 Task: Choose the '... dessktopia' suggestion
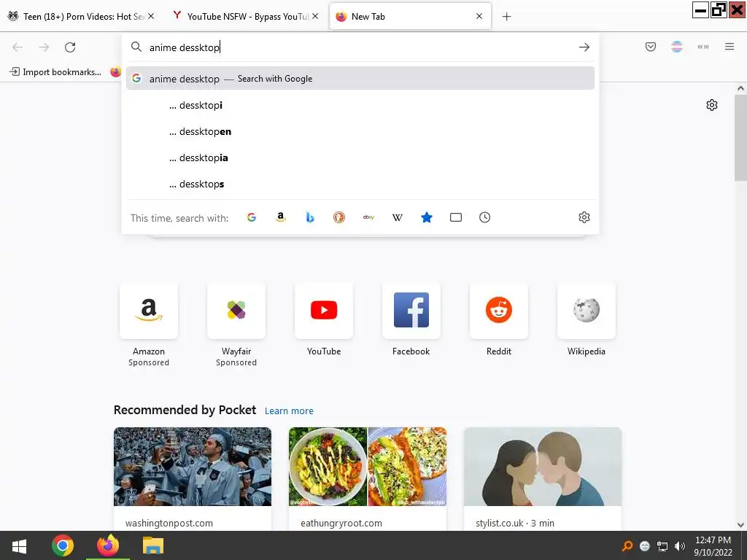[360, 157]
